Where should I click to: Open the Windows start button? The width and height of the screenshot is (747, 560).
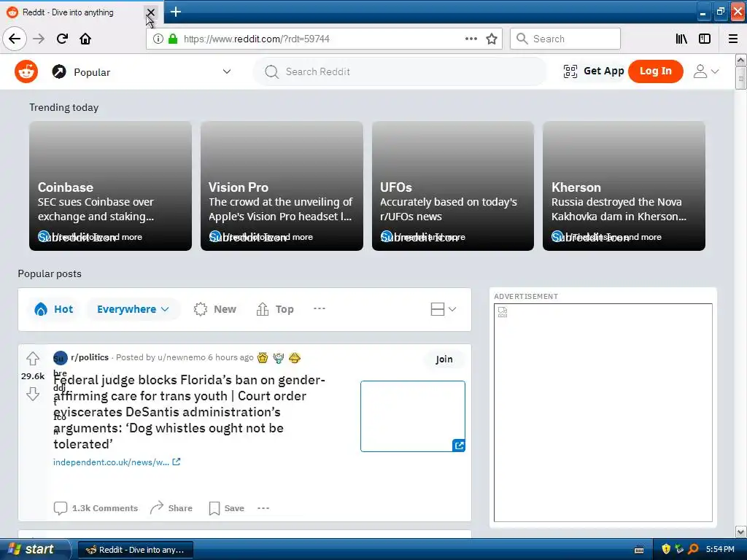[35, 549]
